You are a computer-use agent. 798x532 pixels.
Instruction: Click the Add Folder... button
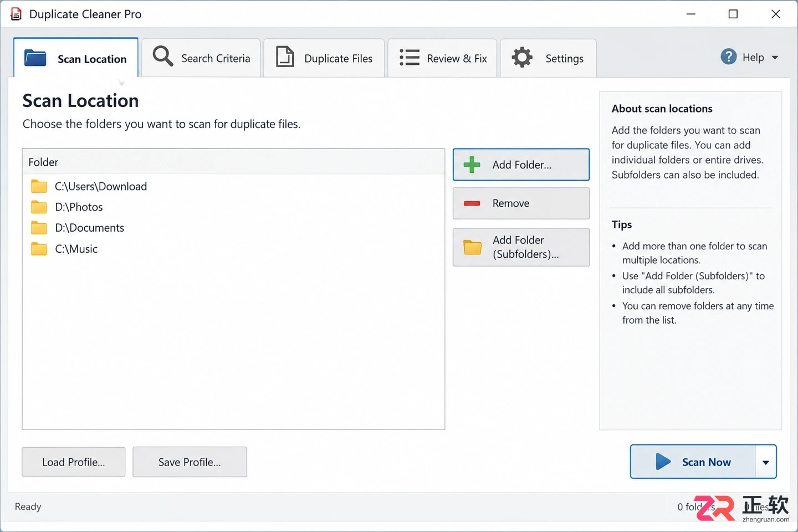tap(521, 165)
